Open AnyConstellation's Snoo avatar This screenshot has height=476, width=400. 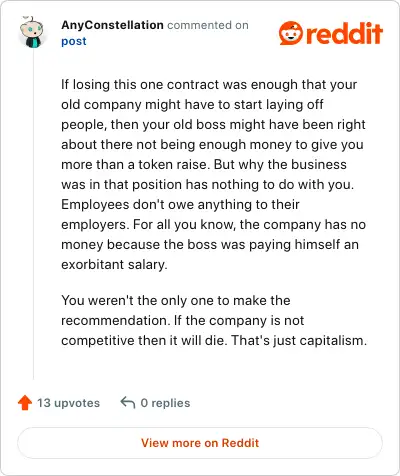pos(31,32)
